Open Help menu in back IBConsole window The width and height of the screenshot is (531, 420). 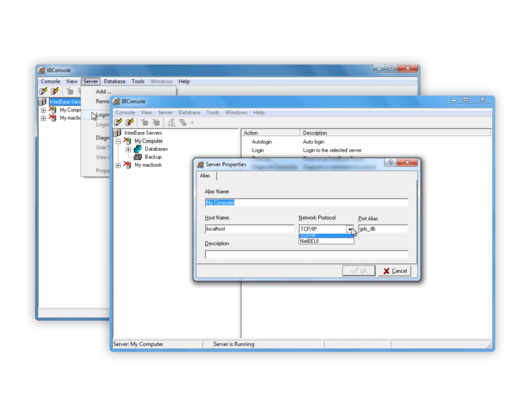(184, 81)
